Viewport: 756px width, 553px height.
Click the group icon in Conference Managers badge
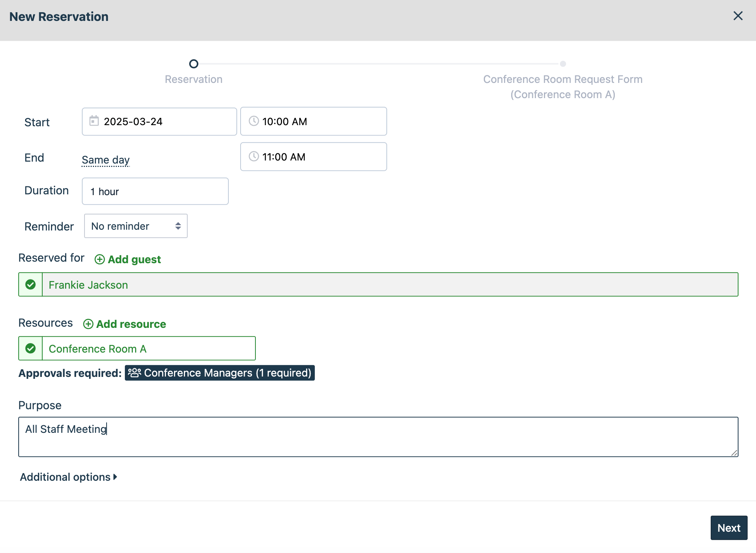pos(134,373)
